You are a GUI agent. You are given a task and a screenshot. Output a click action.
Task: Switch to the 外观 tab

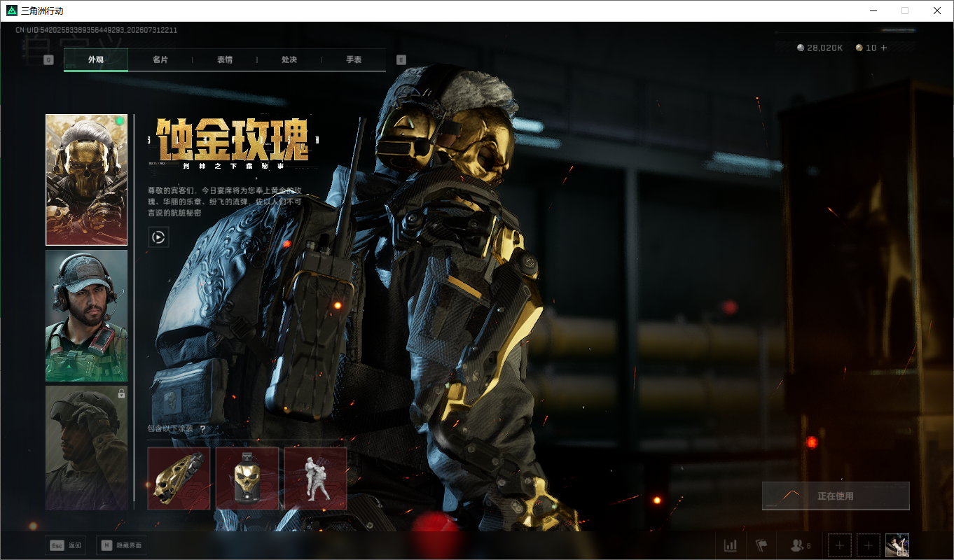pos(96,59)
